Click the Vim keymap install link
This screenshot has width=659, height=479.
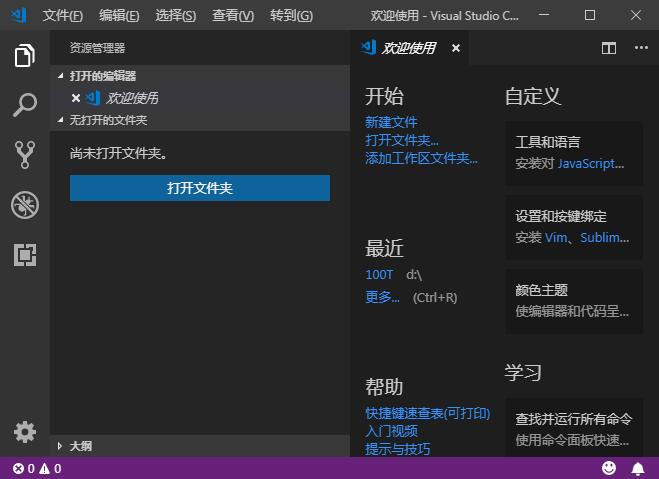[x=556, y=238]
